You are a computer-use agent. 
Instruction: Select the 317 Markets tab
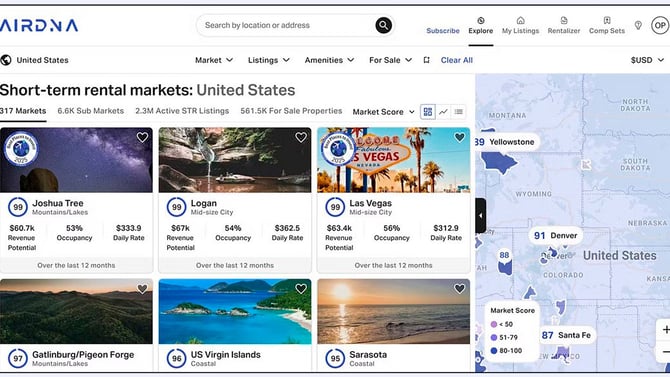click(23, 111)
